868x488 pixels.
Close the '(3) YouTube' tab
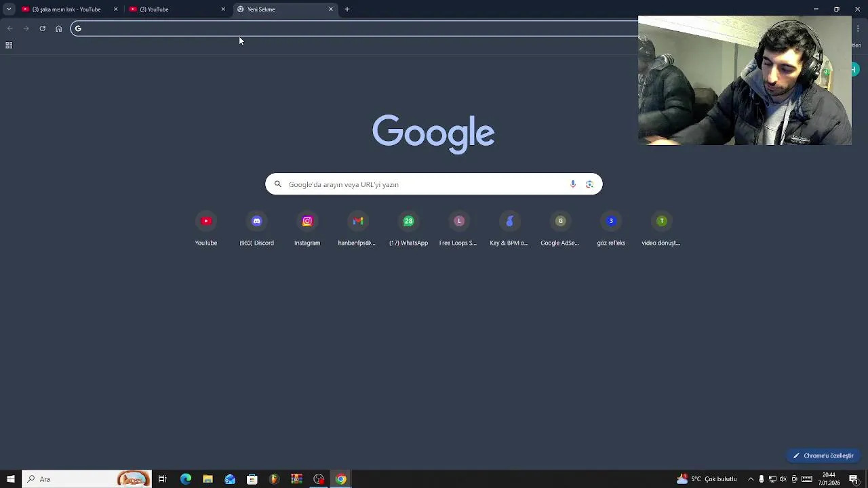pos(223,9)
